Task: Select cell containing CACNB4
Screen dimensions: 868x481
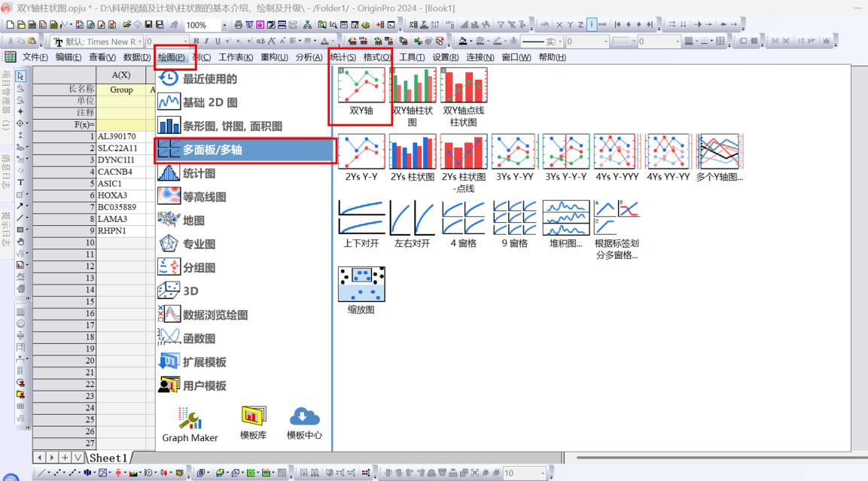Action: point(122,172)
